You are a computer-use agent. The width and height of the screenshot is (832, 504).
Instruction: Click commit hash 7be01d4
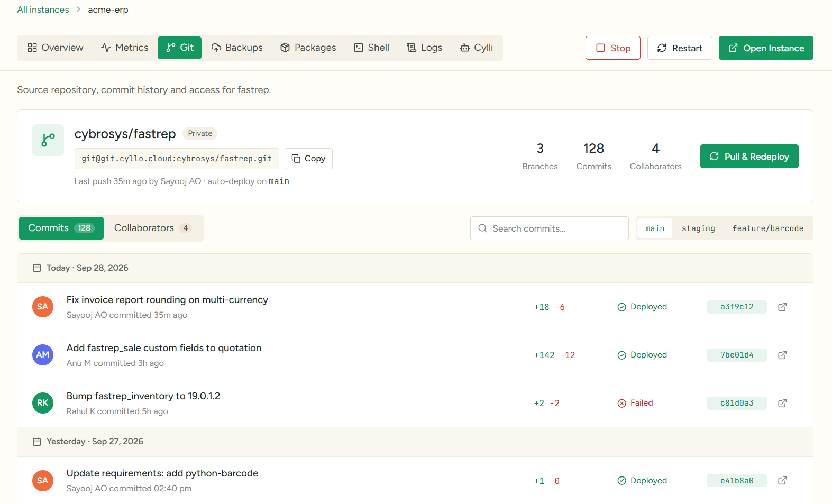(x=737, y=355)
